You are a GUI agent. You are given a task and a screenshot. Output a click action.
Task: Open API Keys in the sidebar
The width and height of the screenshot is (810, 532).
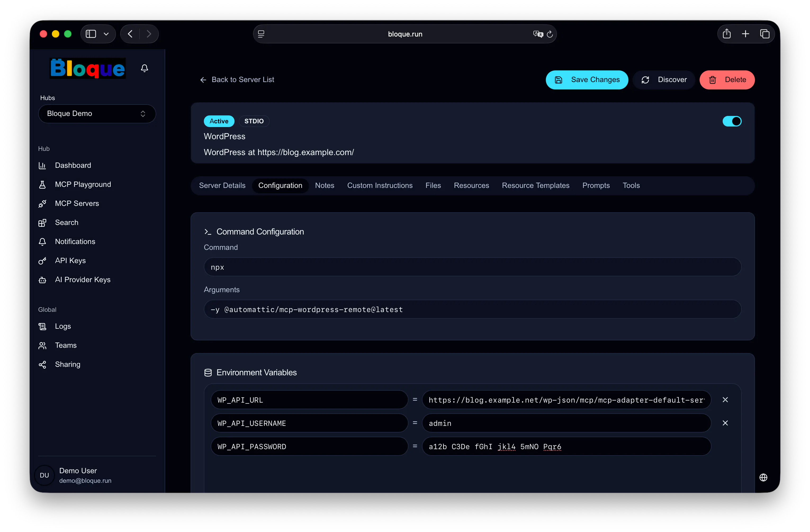pyautogui.click(x=70, y=261)
